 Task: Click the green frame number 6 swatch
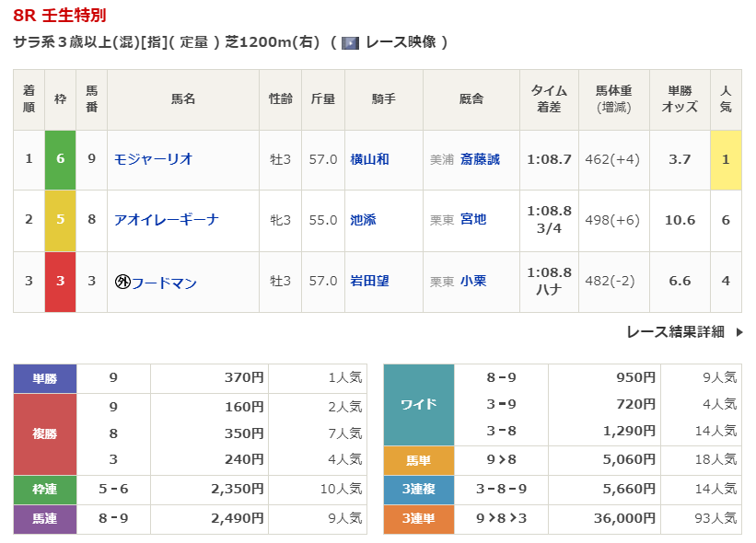click(x=60, y=159)
